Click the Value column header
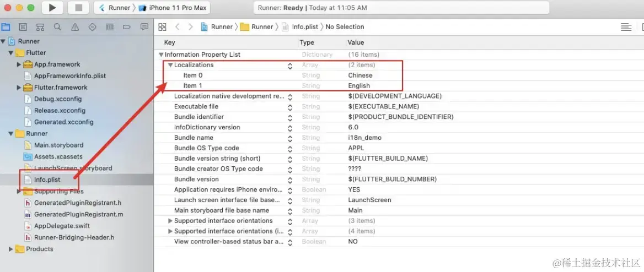644x272 pixels. pyautogui.click(x=356, y=42)
